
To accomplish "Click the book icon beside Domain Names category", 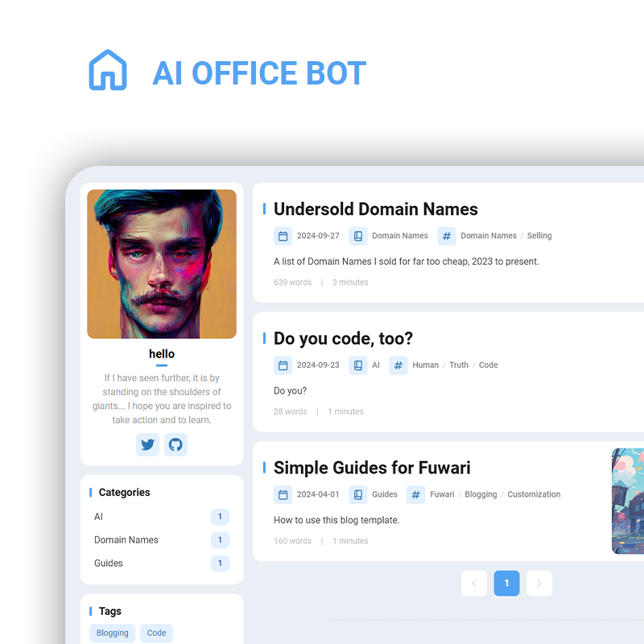I will click(358, 236).
